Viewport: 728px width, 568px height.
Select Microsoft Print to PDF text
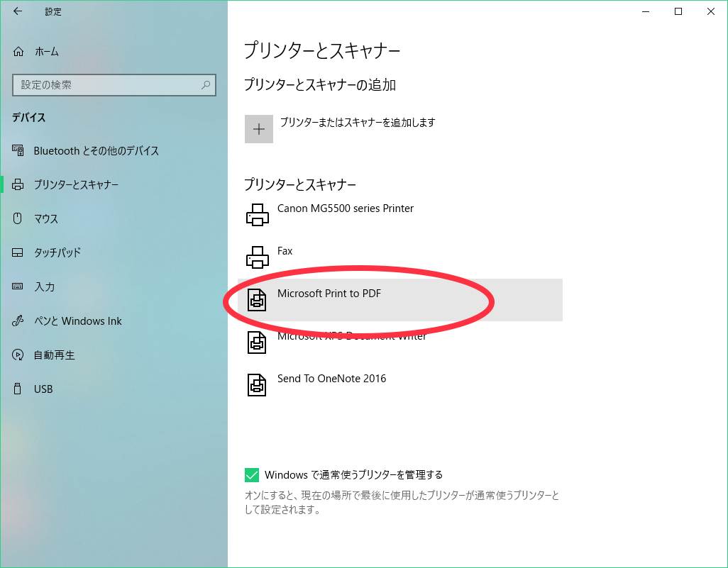click(x=329, y=294)
